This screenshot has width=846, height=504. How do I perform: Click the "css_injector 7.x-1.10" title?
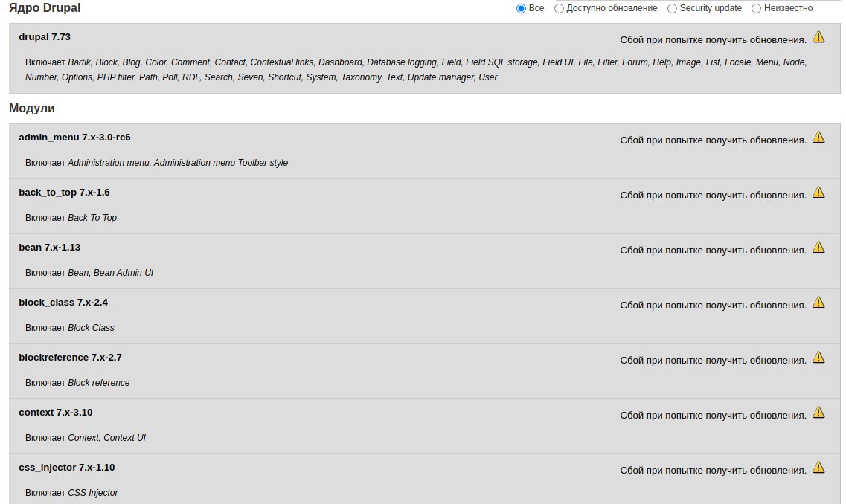click(67, 468)
